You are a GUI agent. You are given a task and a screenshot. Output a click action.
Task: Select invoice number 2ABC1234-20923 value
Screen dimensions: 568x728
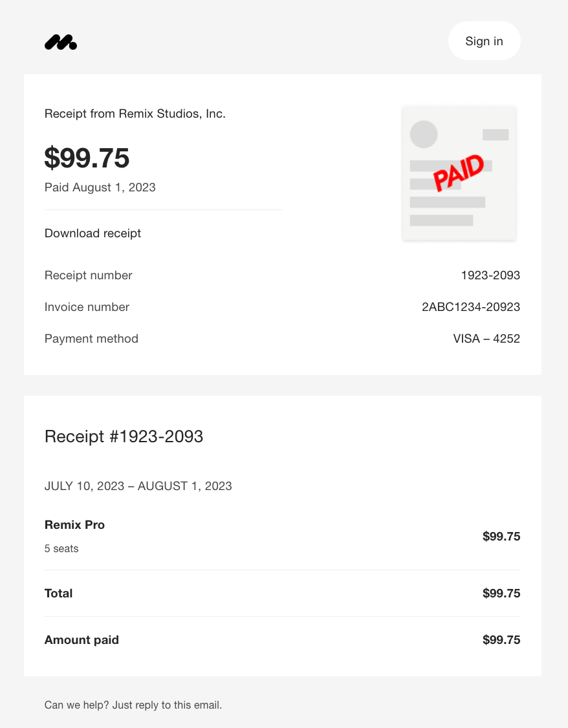tap(471, 307)
